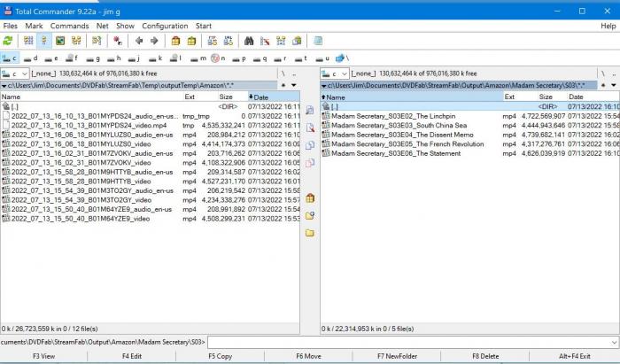Go forward with the right arrow icon
The width and height of the screenshot is (620, 364).
[153, 41]
